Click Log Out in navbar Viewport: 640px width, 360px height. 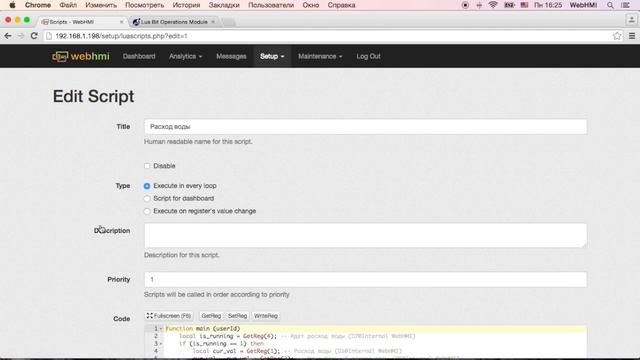pos(369,56)
